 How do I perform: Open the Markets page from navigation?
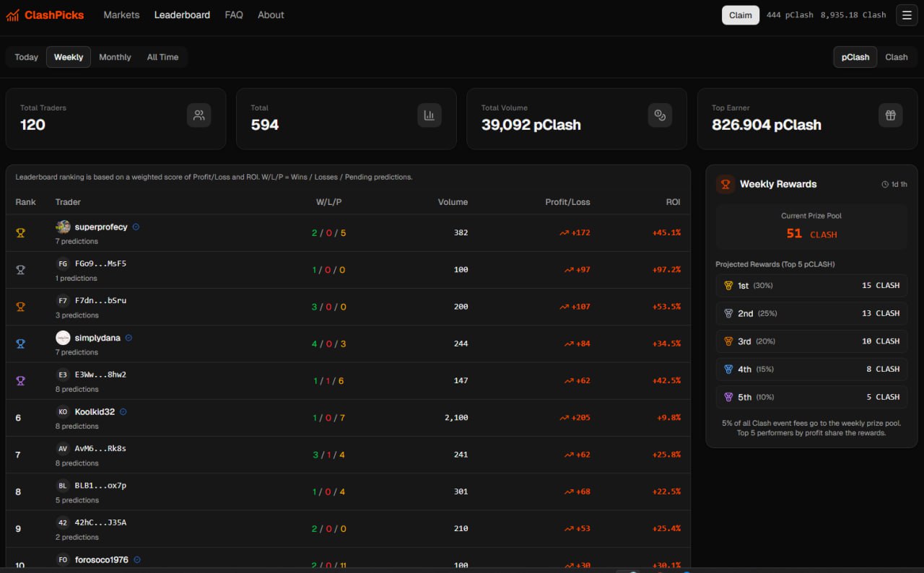pyautogui.click(x=121, y=14)
